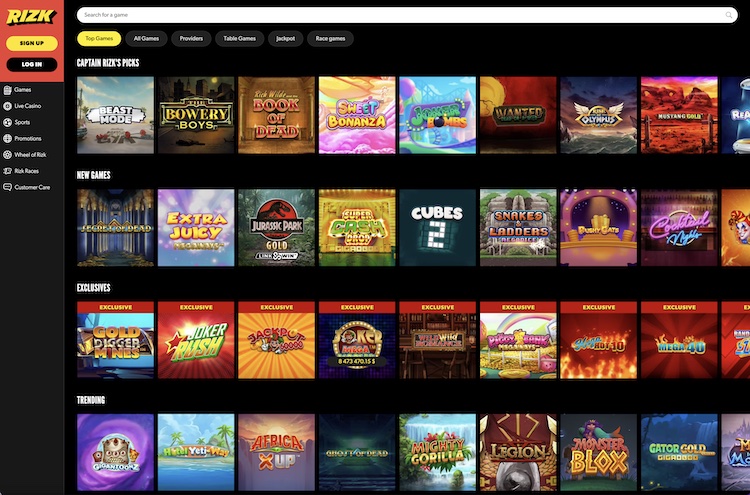Open the Providers tab
Viewport: 750px width, 495px height.
point(191,39)
